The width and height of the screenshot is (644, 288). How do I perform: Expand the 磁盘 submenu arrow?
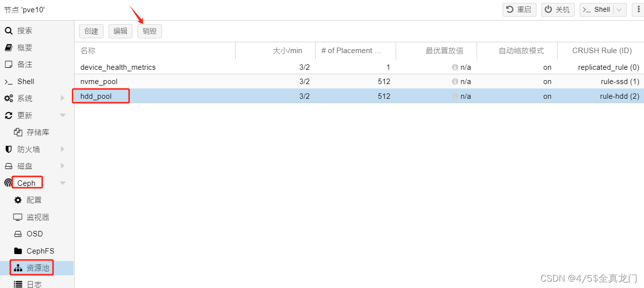click(62, 166)
